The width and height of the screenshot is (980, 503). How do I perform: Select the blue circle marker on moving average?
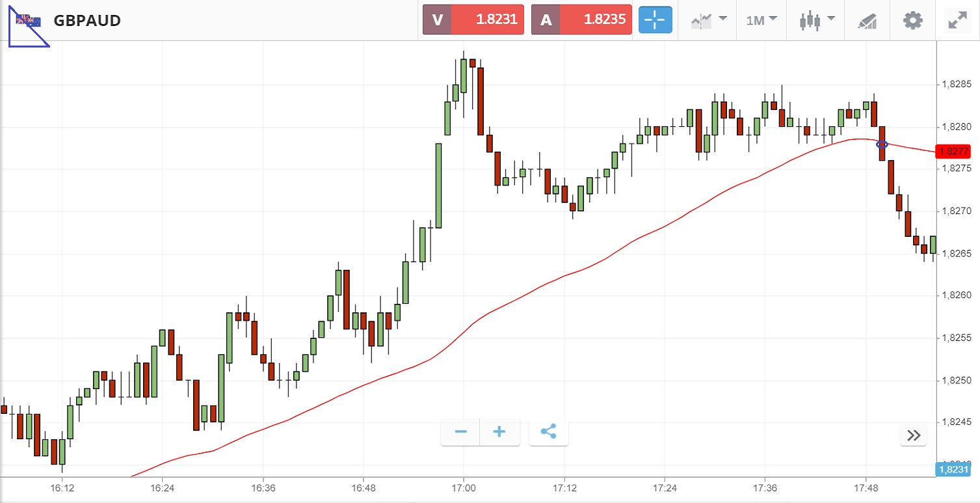[x=882, y=144]
